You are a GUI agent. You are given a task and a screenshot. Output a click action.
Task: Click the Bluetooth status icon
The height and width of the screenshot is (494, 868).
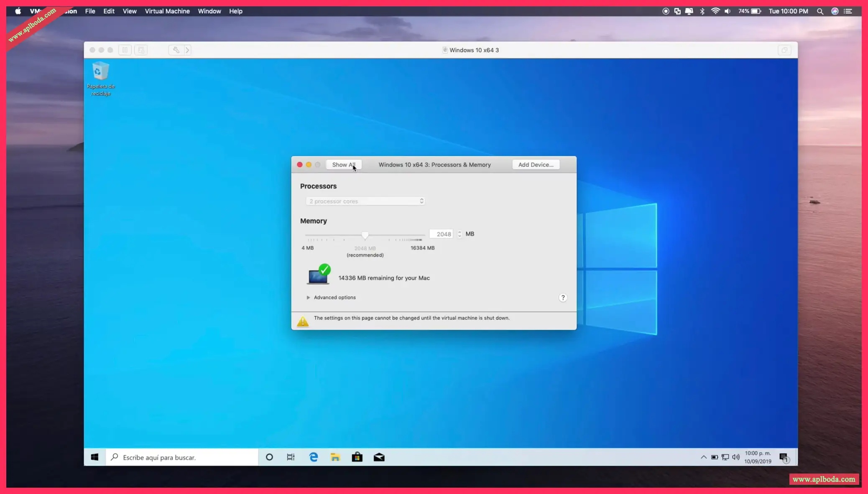click(x=702, y=11)
